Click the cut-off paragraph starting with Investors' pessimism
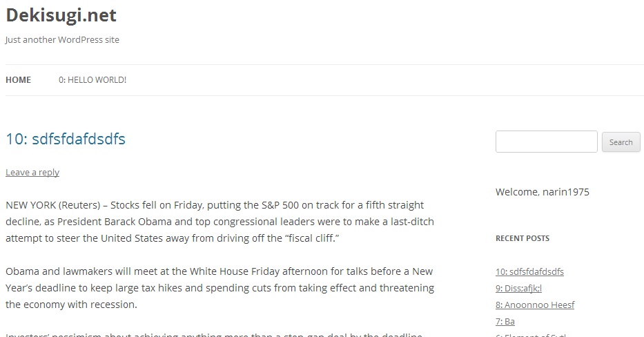Viewport: 644px width, 337px height. [x=214, y=334]
